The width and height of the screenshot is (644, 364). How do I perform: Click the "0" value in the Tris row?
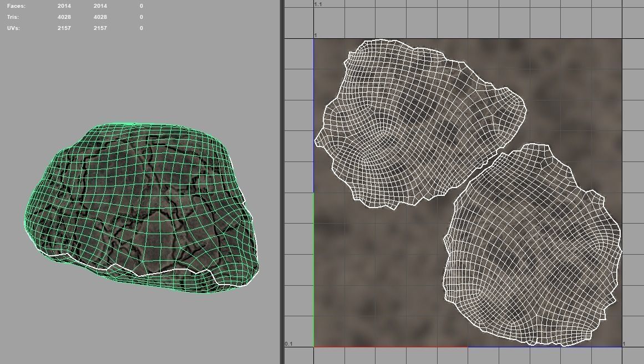(x=141, y=17)
